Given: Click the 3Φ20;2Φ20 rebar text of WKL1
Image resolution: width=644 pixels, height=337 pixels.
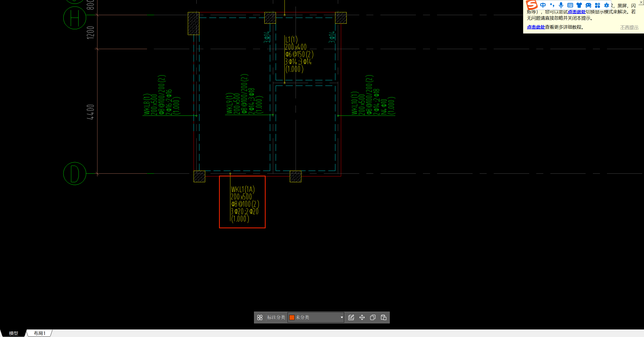Looking at the screenshot, I should (245, 211).
